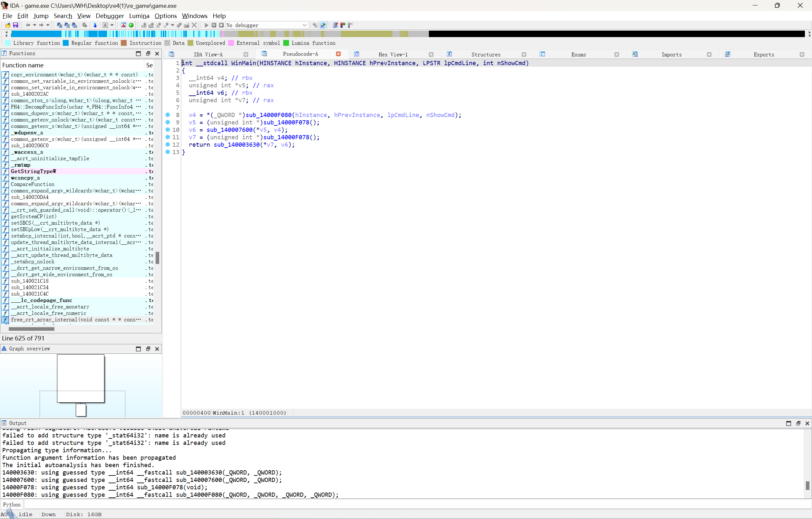Screen dimensions: 812x519
Task: Click the External symbol pink legend swatch
Action: (231, 43)
